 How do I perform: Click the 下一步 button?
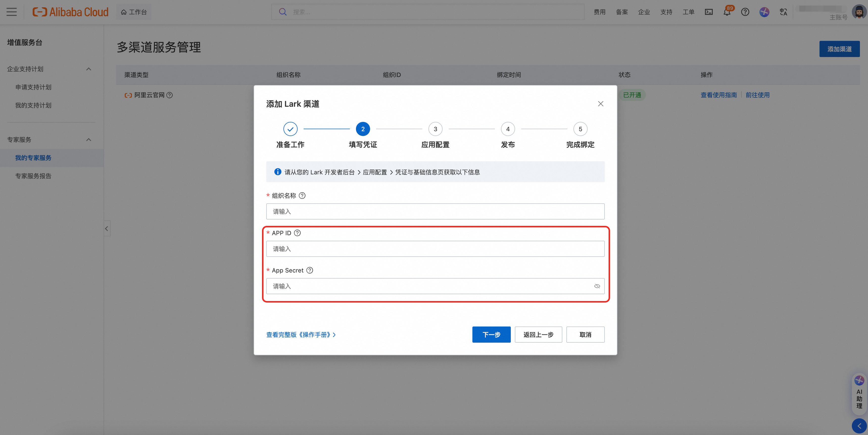coord(491,335)
